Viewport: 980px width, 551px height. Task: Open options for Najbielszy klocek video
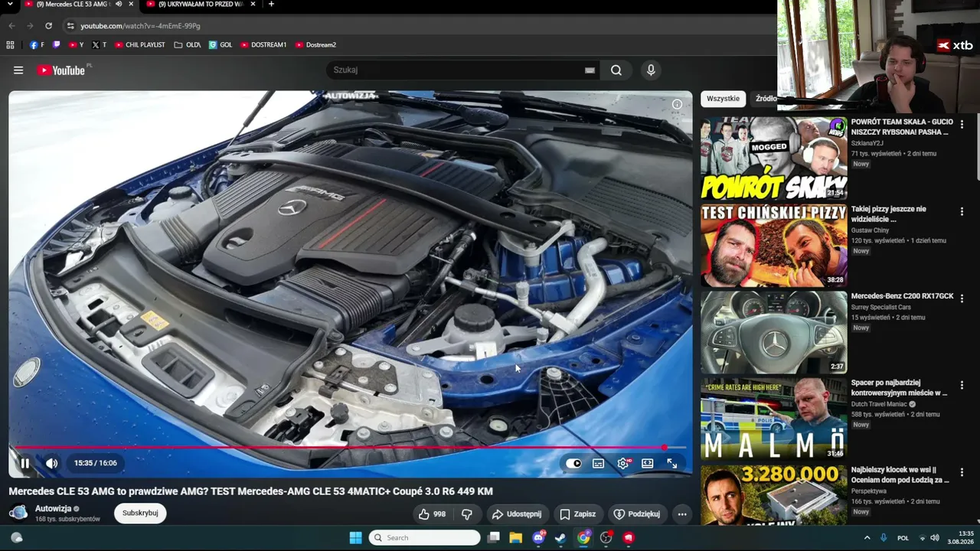(x=962, y=472)
